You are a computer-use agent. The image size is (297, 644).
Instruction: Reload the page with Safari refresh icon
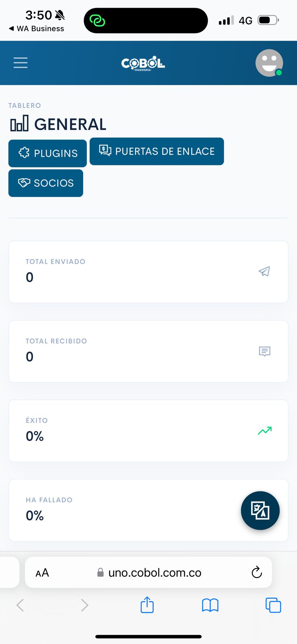click(256, 572)
